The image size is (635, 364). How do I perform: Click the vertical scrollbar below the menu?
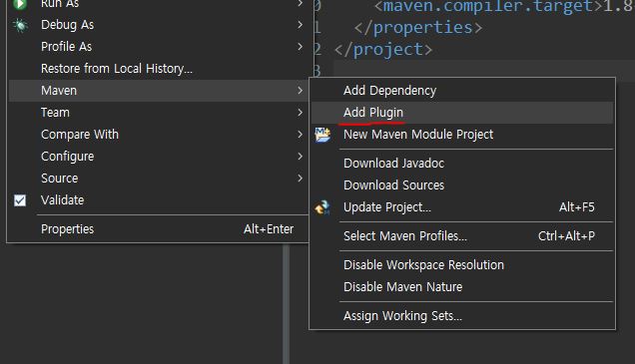286,303
